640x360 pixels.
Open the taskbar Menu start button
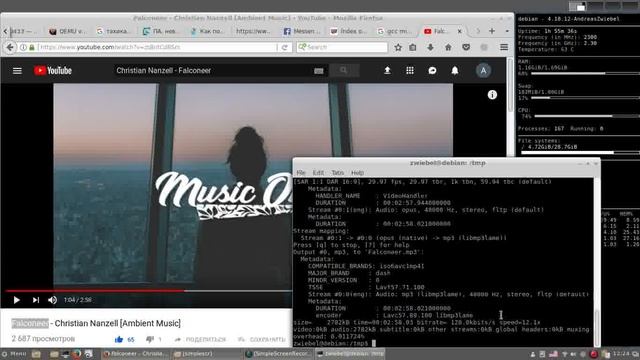pos(14,354)
